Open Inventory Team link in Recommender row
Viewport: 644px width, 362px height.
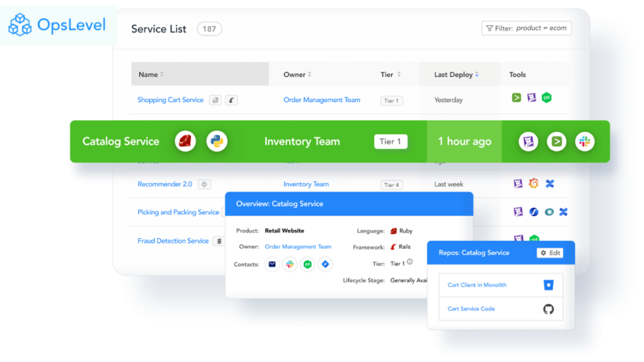[x=306, y=184]
